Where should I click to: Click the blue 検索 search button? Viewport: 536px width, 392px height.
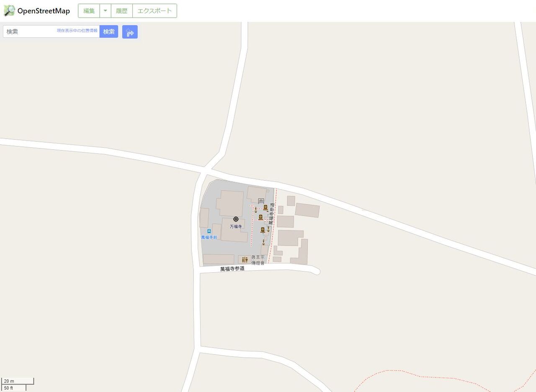(x=109, y=31)
